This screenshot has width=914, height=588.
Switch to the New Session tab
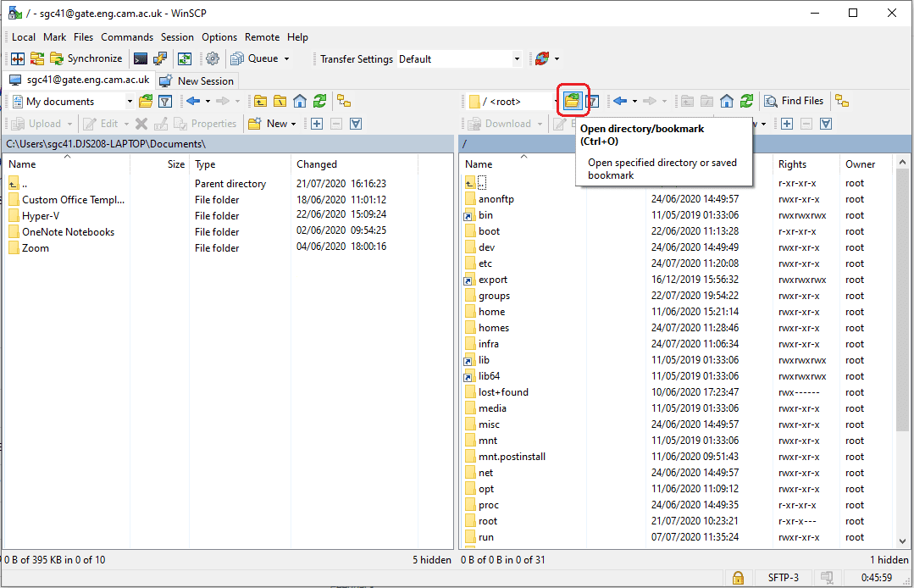[197, 80]
